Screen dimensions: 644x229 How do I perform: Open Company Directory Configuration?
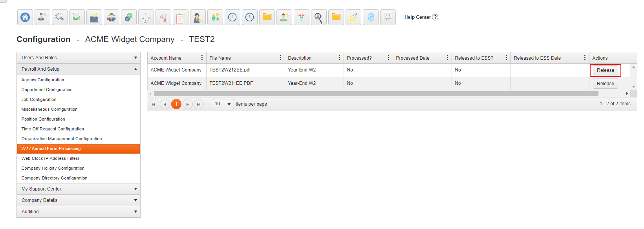point(55,178)
